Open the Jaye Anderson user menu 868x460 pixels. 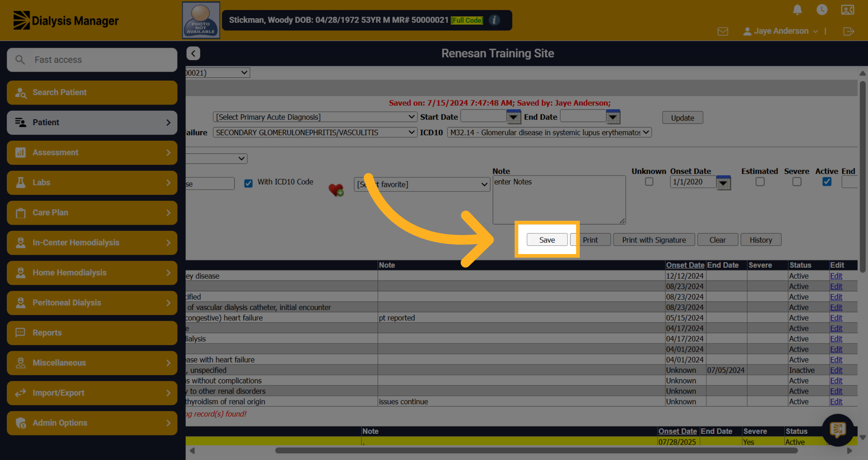tap(780, 31)
